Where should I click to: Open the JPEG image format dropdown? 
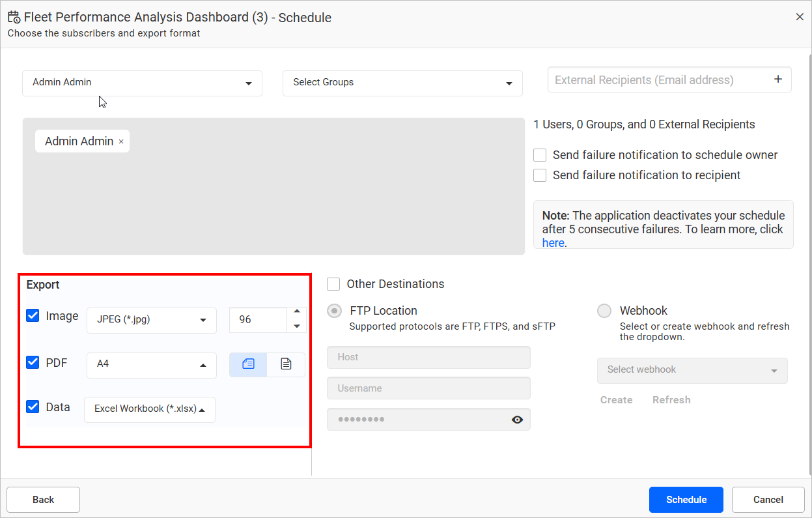tap(151, 320)
